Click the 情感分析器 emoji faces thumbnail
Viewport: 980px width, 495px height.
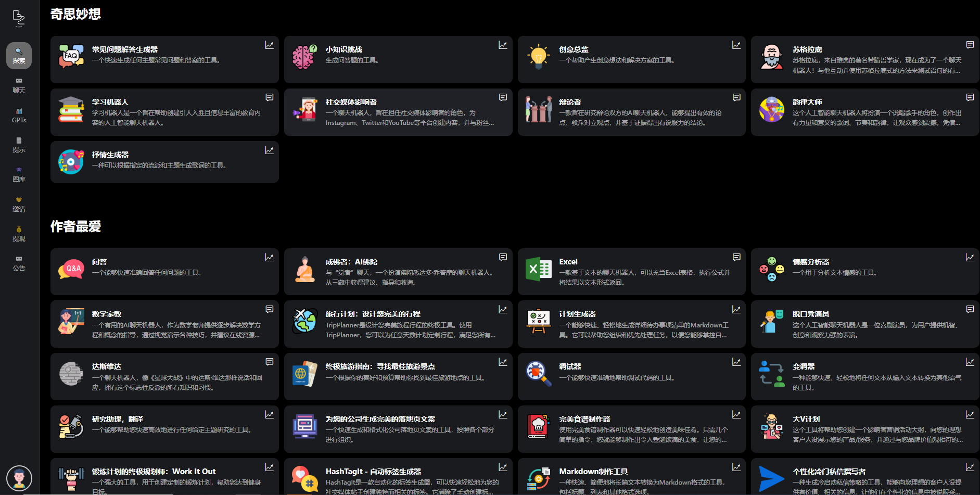772,269
